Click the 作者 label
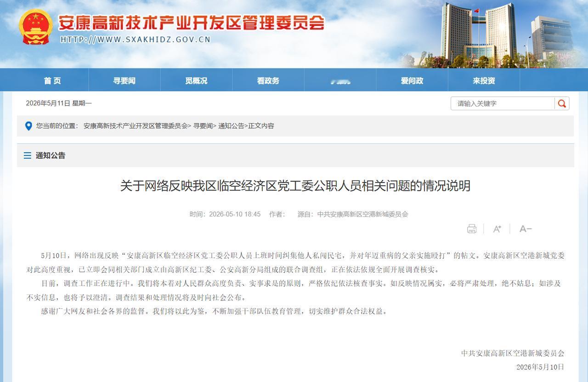This screenshot has width=588, height=382. (x=277, y=214)
